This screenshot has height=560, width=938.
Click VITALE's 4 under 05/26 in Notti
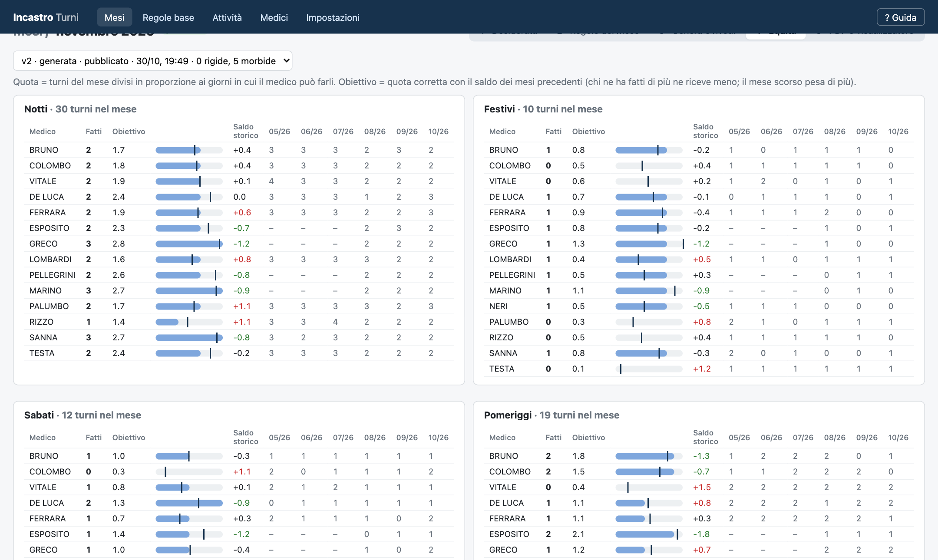click(x=271, y=181)
